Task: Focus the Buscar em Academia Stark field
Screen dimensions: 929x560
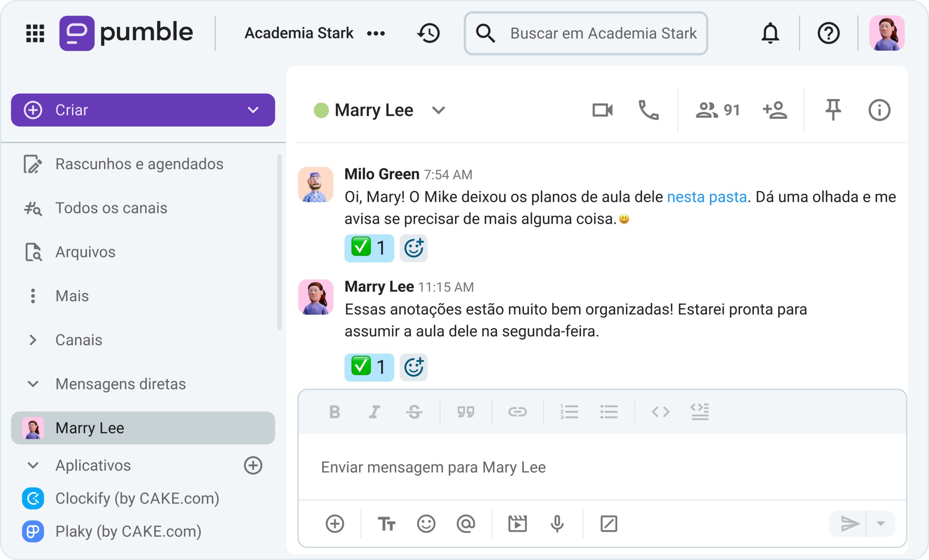Action: click(586, 33)
